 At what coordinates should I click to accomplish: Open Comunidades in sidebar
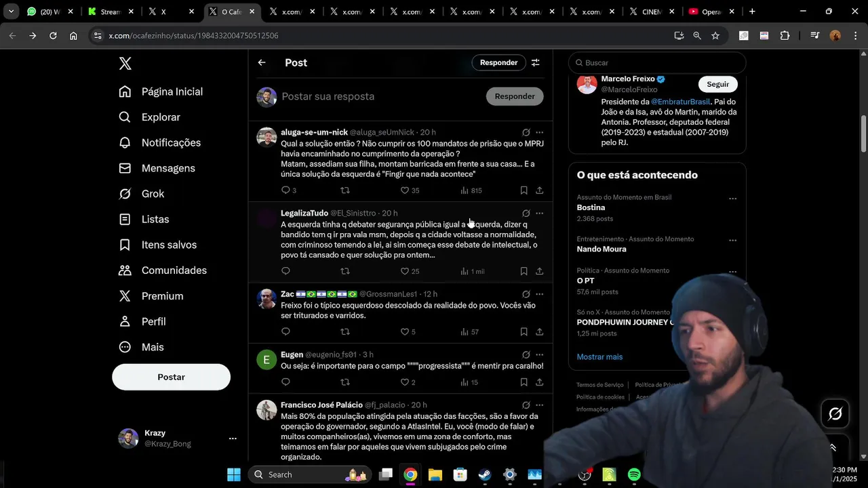(x=163, y=270)
